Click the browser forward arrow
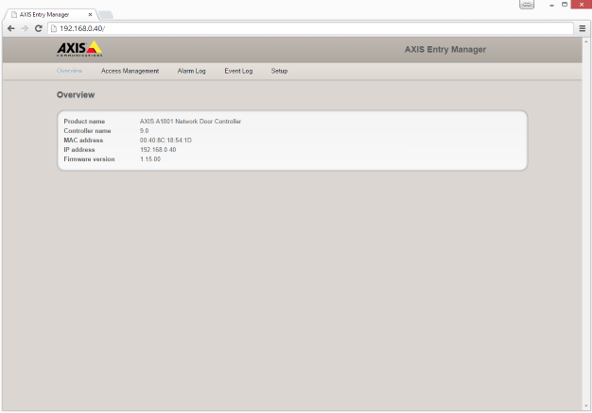592x413 pixels. pos(25,28)
